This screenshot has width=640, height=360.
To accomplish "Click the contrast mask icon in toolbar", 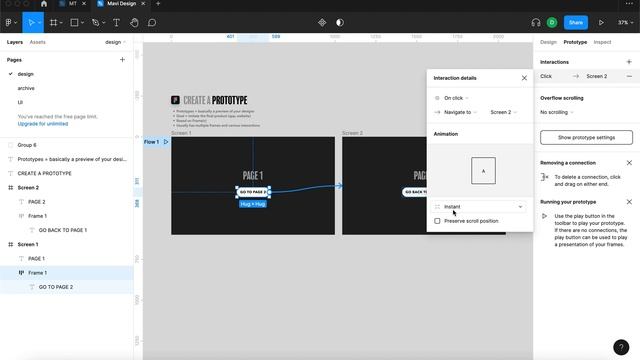I will pyautogui.click(x=340, y=22).
